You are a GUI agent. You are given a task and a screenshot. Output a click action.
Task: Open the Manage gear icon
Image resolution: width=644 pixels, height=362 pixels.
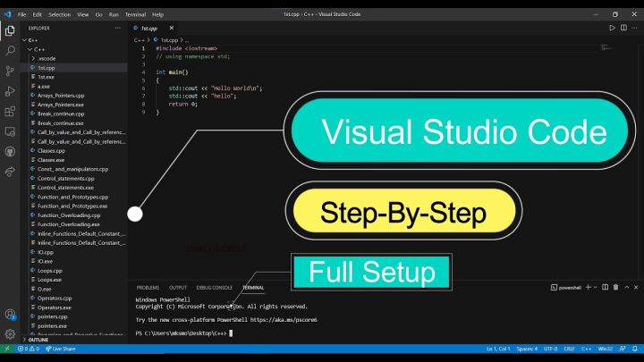[10, 334]
